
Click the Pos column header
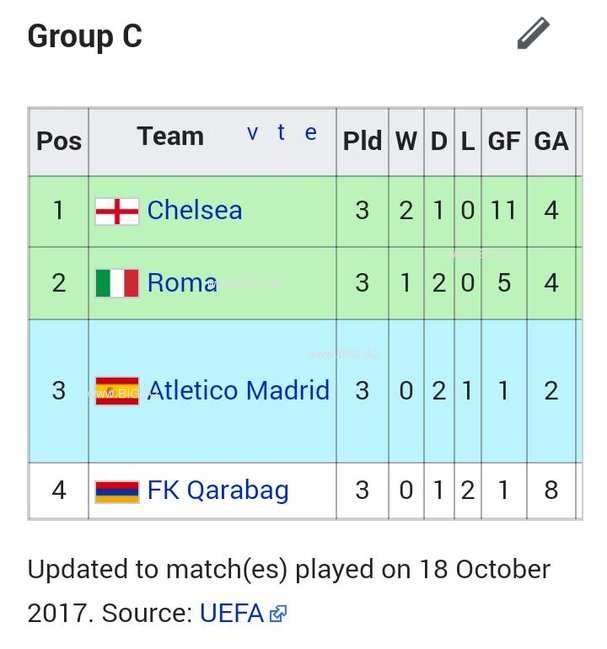[59, 142]
